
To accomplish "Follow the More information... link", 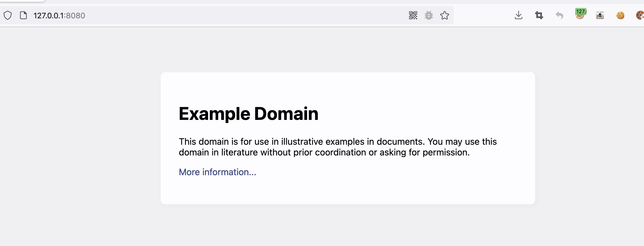I will pos(217,172).
